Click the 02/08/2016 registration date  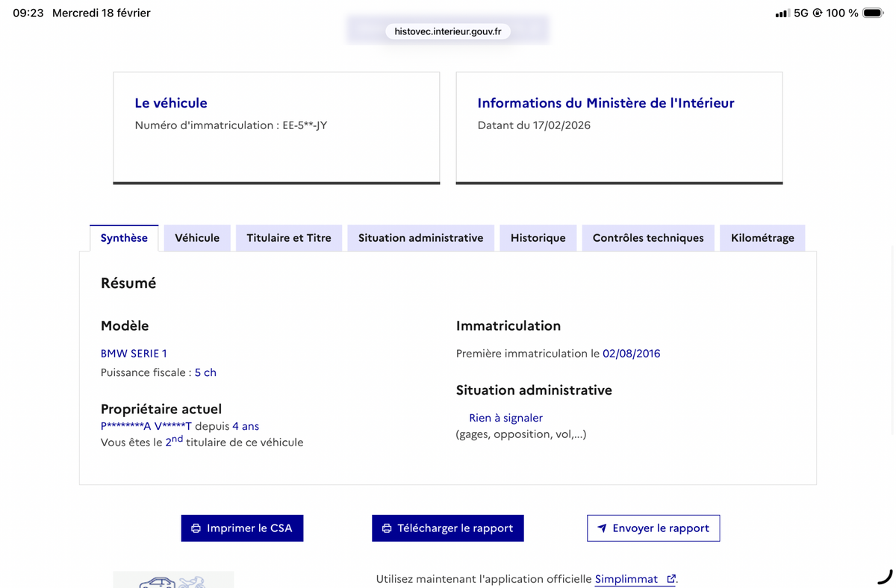632,354
